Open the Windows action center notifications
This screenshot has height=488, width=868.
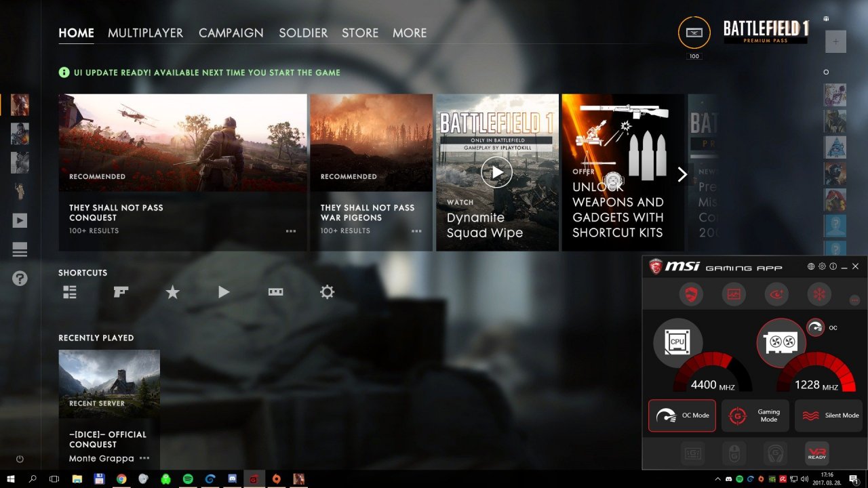point(854,479)
